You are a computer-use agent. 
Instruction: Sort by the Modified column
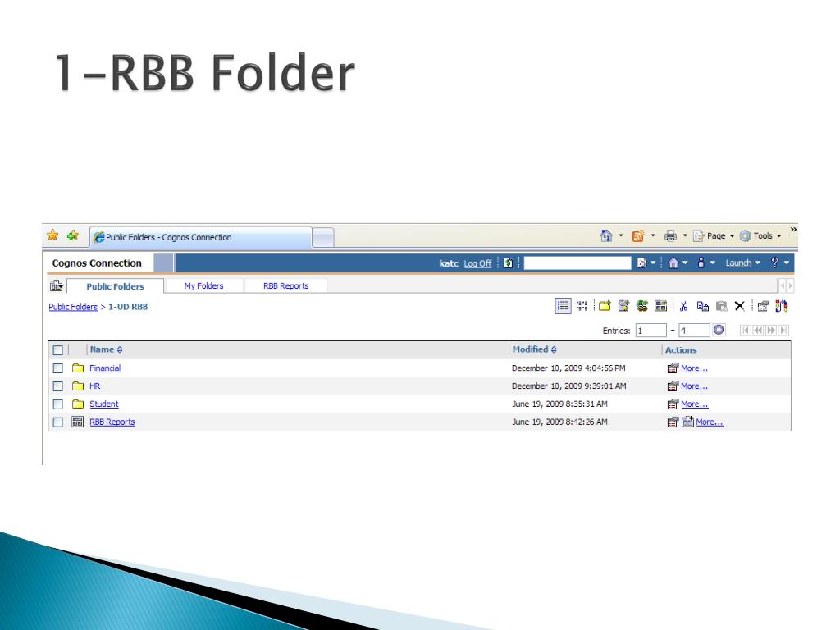[534, 349]
